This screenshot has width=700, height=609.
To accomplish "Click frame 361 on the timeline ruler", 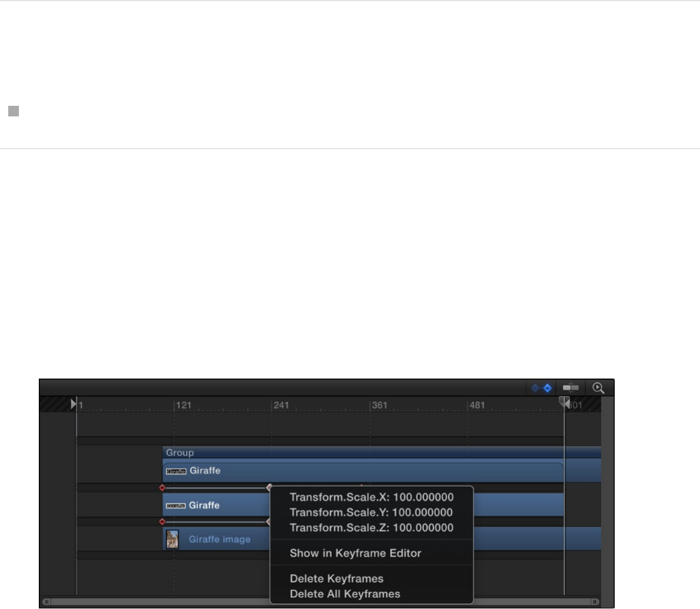I will coord(379,405).
